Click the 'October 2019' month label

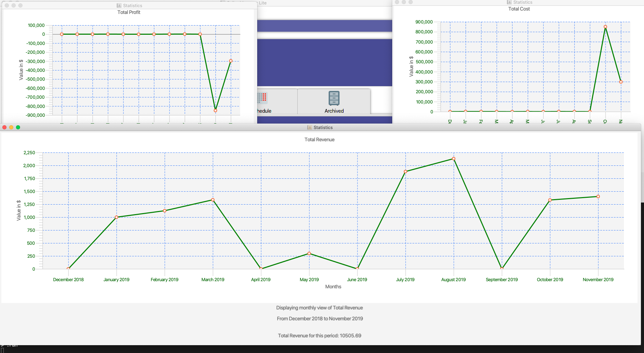tap(550, 279)
